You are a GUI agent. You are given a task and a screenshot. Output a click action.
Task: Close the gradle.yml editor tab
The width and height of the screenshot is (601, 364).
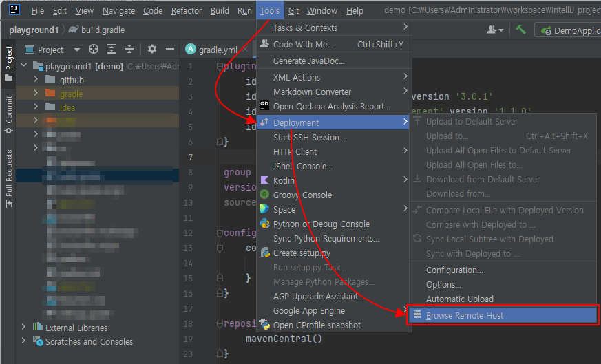[245, 50]
